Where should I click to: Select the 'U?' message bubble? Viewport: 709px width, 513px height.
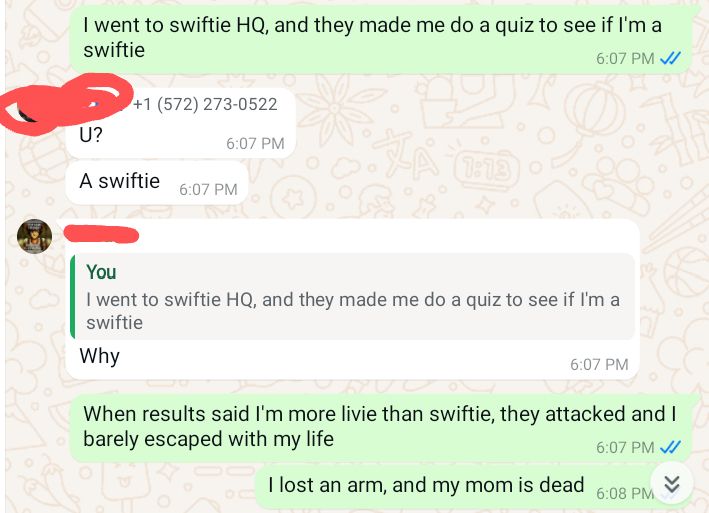181,123
